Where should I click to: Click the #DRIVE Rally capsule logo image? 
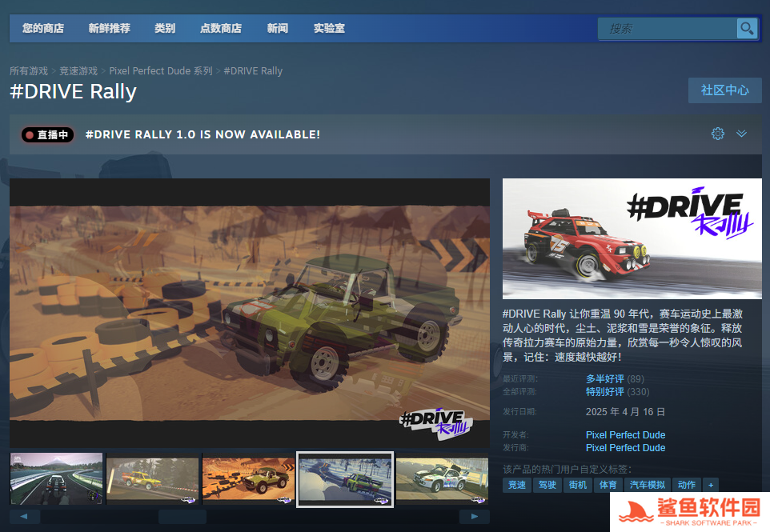tap(632, 238)
